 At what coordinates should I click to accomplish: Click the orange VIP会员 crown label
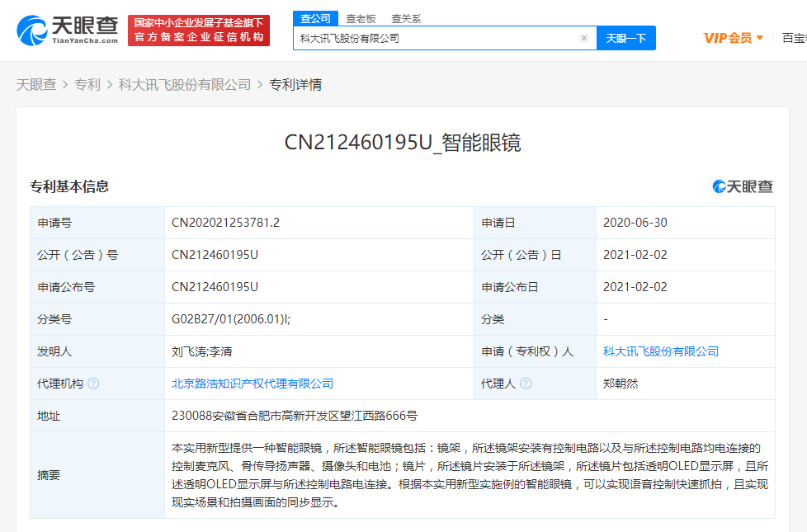tap(726, 38)
